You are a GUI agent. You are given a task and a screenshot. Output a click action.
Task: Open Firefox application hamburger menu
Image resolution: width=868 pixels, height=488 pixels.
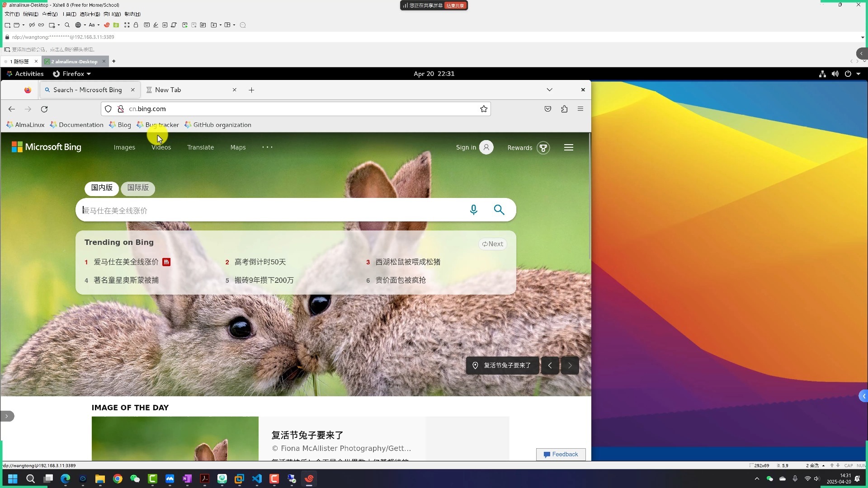[x=580, y=109]
